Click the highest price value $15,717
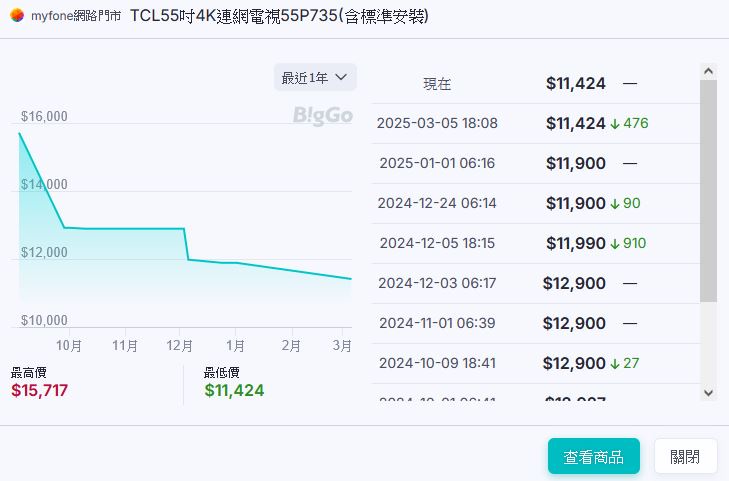This screenshot has height=481, width=729. [40, 390]
